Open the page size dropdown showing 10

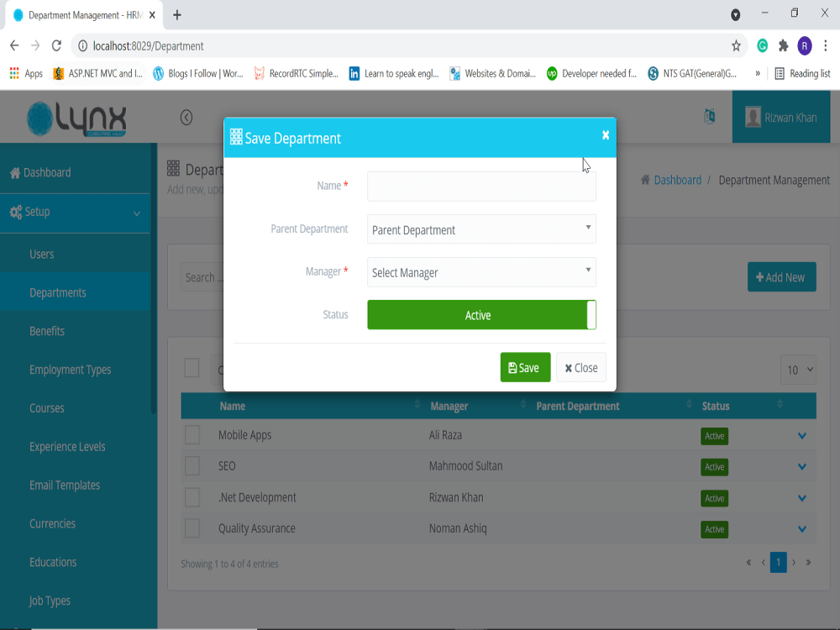pos(798,370)
